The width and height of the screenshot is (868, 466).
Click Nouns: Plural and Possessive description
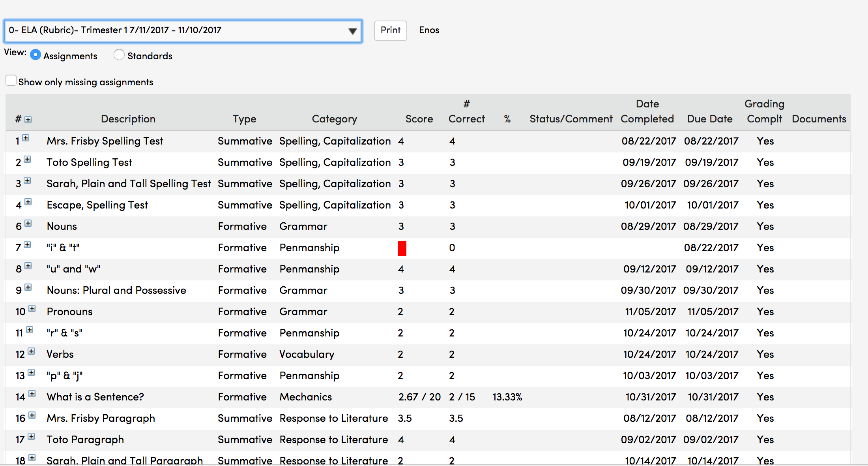pyautogui.click(x=116, y=290)
